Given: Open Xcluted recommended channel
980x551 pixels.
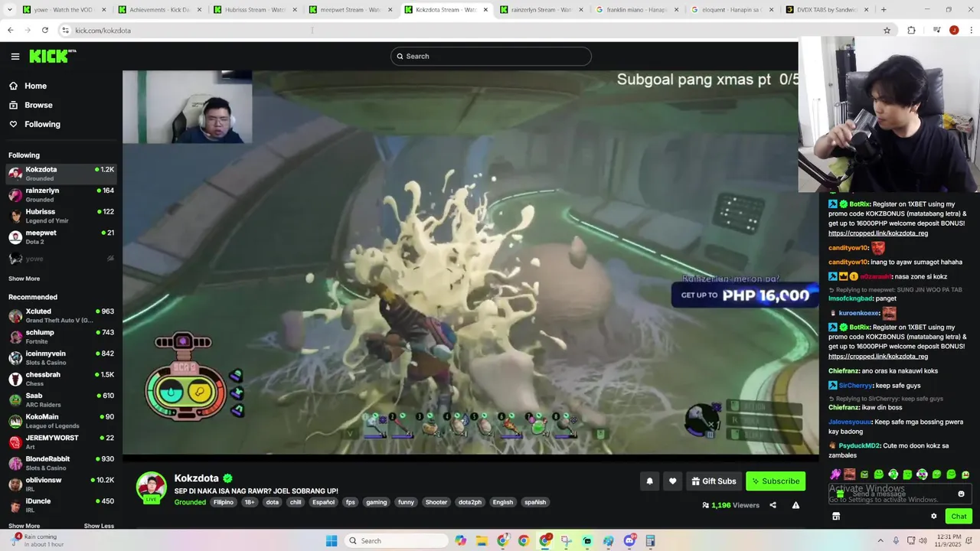Looking at the screenshot, I should pyautogui.click(x=61, y=316).
